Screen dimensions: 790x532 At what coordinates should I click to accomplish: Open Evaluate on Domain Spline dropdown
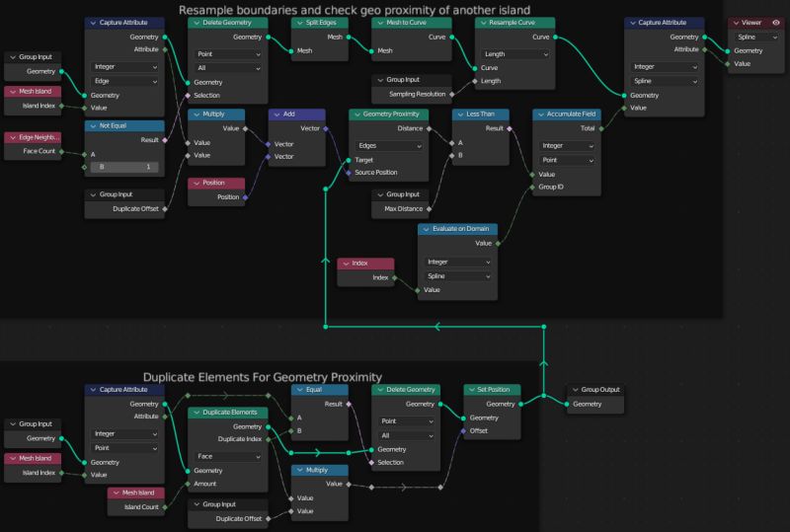pos(458,276)
